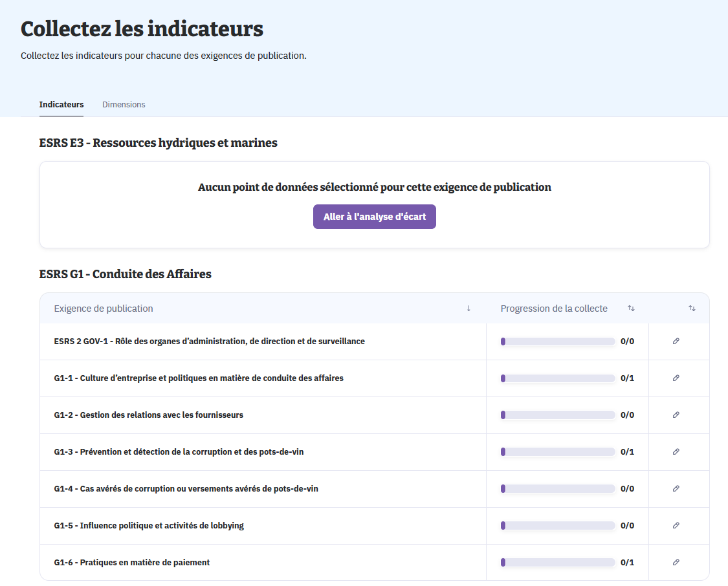The height and width of the screenshot is (586, 728).
Task: Switch to the Dimensions tab
Action: point(124,104)
